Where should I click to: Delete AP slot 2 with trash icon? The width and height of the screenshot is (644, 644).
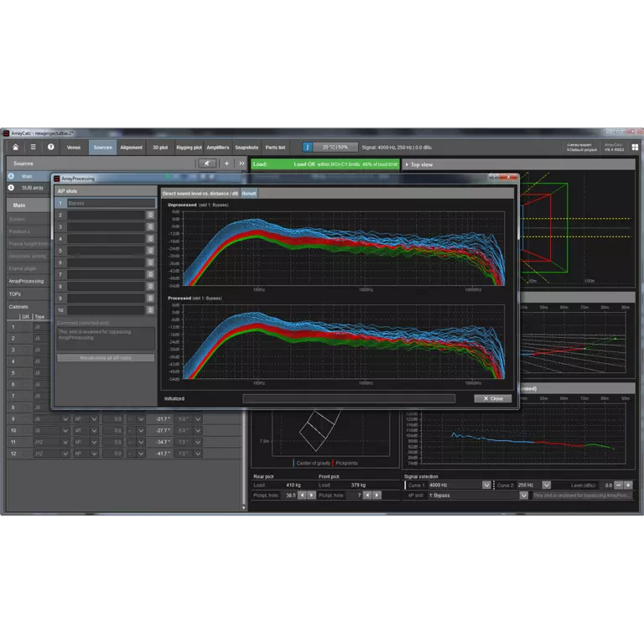pos(150,215)
